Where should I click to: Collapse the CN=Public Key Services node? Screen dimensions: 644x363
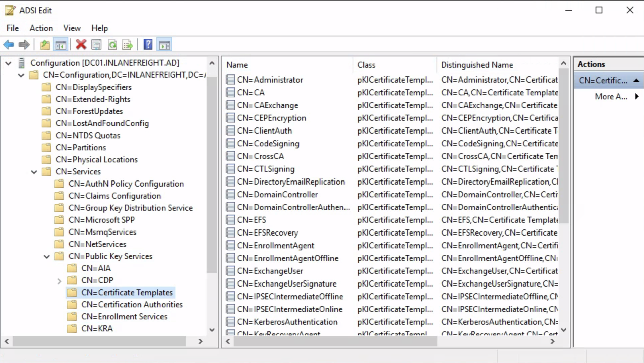tap(47, 257)
